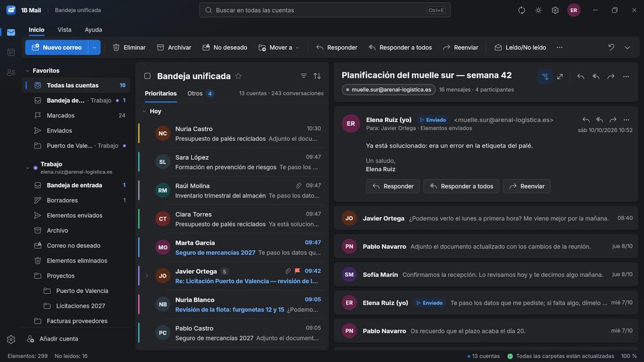Open the toolbar overflow ellipsis menu
Viewport: 644px width, 362px height.
(559, 48)
